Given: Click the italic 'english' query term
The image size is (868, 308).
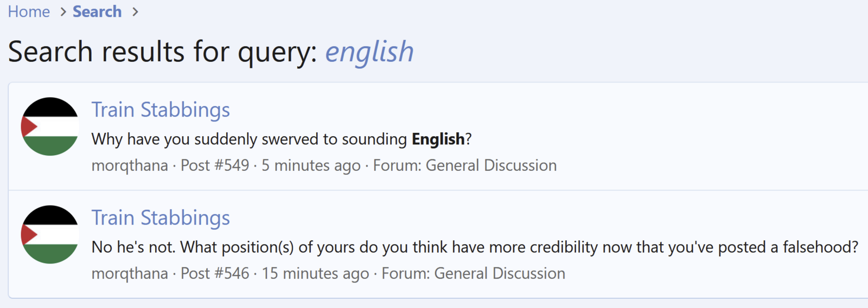Looking at the screenshot, I should 369,52.
